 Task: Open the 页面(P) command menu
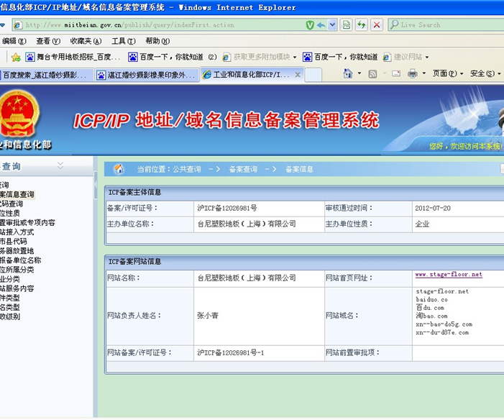tap(448, 73)
